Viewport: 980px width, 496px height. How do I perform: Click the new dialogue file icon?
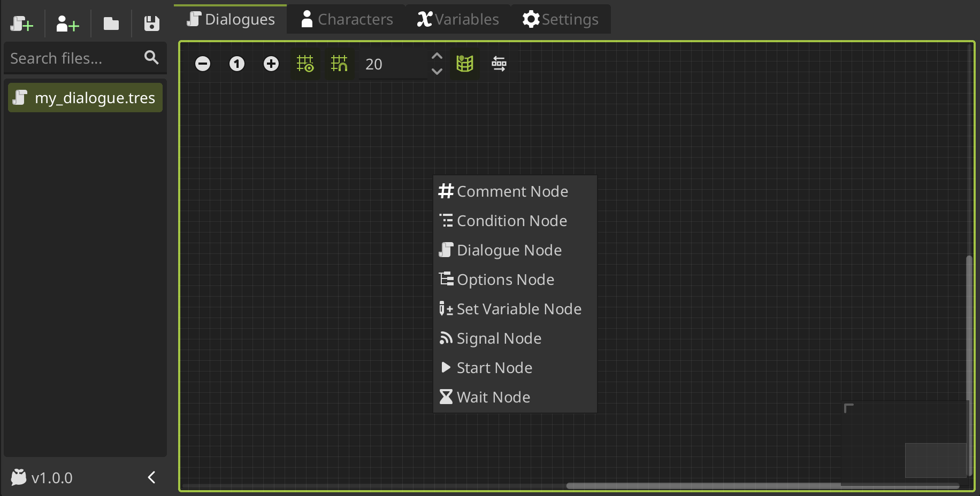pos(21,24)
